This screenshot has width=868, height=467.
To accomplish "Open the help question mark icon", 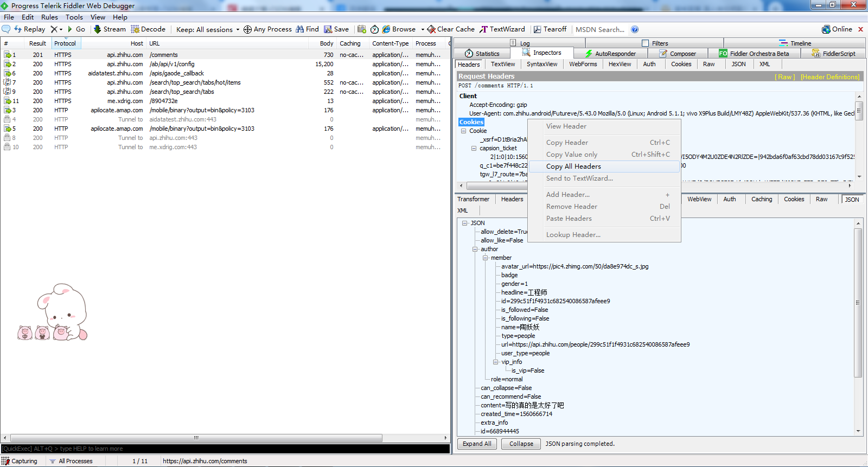I will point(635,29).
